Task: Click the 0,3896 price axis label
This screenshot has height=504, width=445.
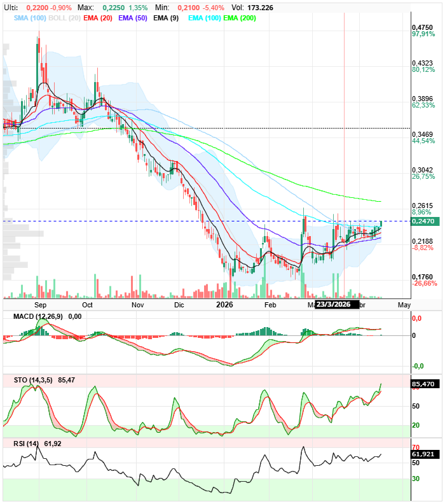Action: (423, 99)
